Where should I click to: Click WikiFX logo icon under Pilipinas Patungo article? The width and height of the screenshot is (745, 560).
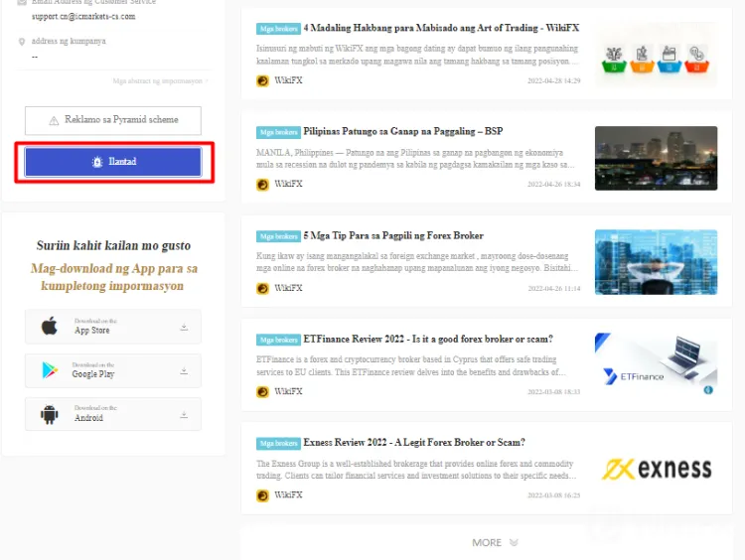click(x=263, y=185)
